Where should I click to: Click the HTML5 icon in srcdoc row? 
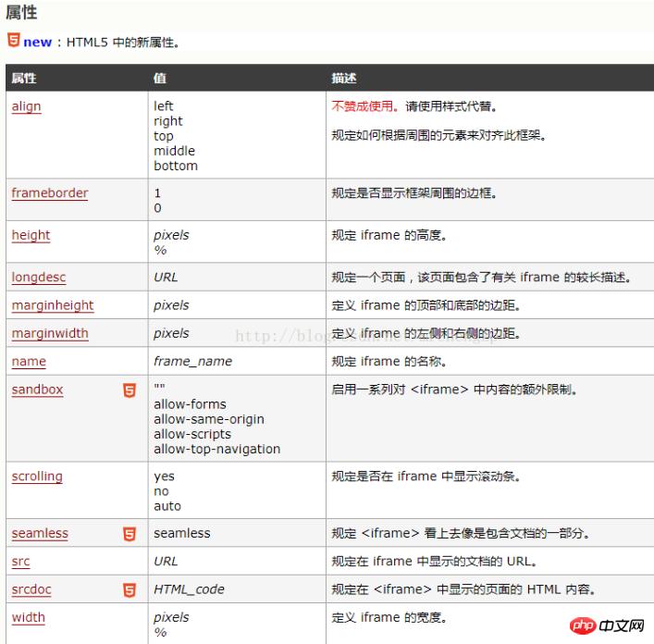coord(130,590)
